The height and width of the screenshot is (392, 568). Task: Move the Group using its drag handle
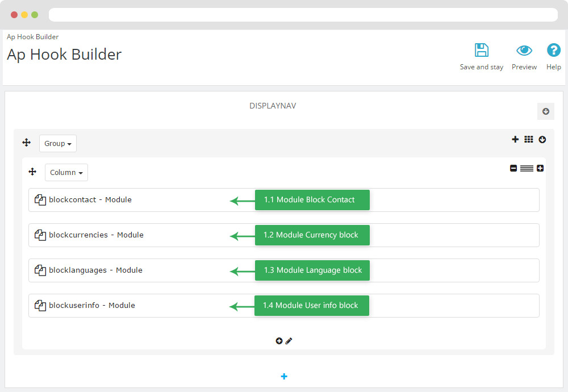pos(27,143)
